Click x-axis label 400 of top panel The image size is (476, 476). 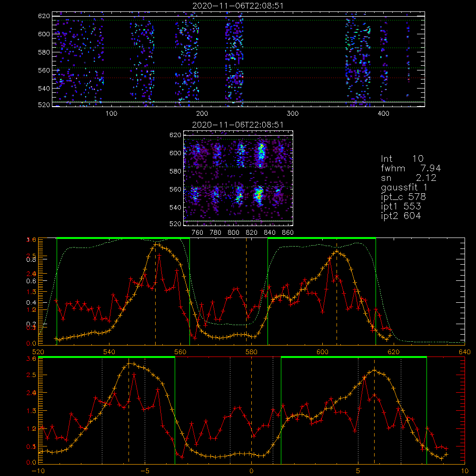(383, 114)
